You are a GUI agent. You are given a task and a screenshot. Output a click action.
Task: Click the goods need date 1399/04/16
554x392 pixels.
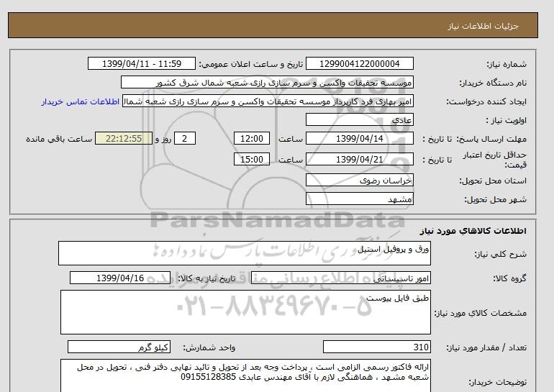120,278
